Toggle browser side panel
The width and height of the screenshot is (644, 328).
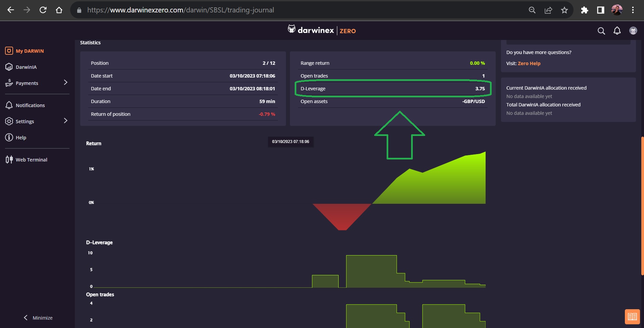[x=601, y=10]
